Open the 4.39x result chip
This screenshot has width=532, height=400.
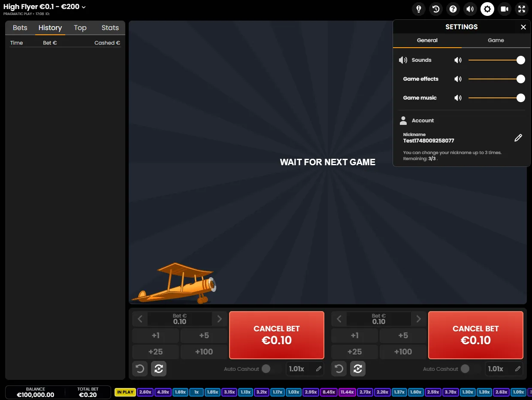[163, 392]
